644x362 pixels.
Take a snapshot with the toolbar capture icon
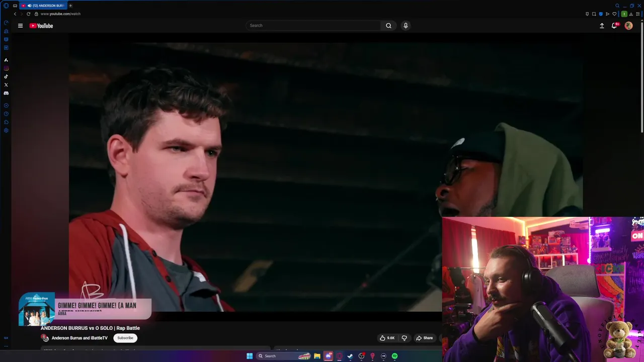click(594, 14)
